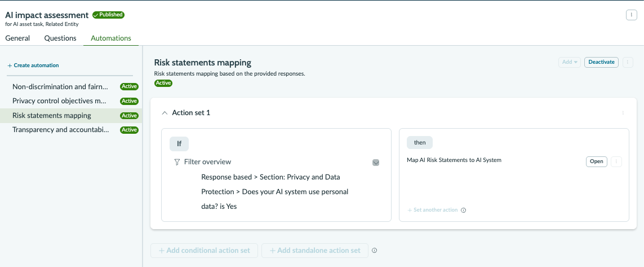Click Create automation link
The height and width of the screenshot is (267, 644).
tap(33, 65)
